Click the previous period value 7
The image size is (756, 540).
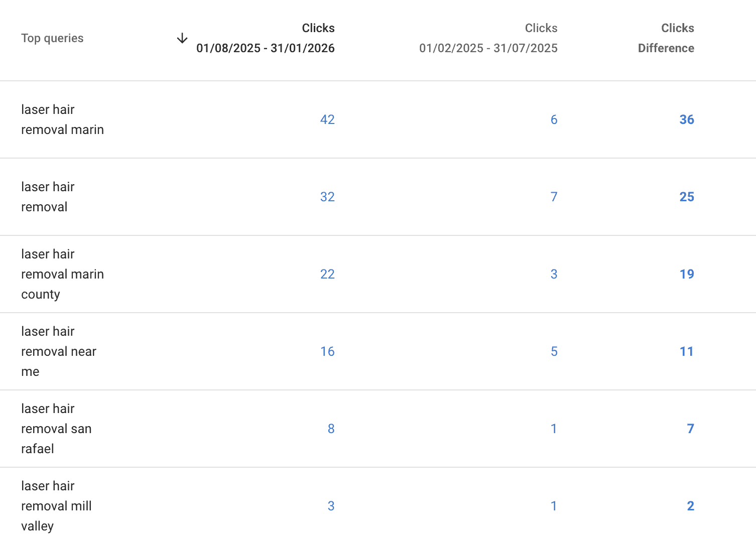coord(554,197)
